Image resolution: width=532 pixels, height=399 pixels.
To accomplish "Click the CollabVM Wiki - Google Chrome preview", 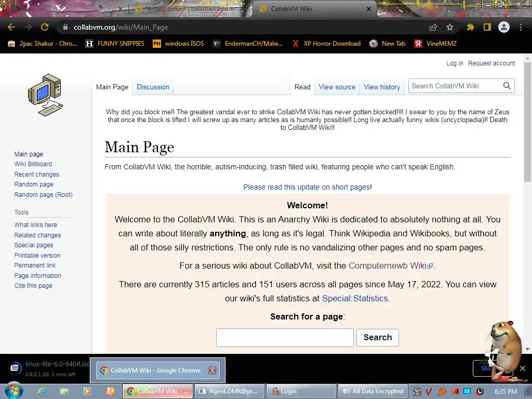I will pos(158,370).
